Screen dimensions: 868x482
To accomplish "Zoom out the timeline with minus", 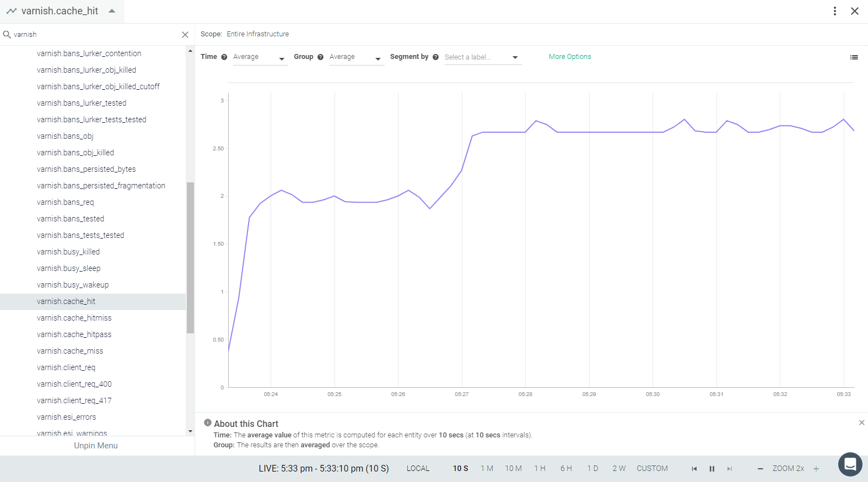I will [x=761, y=469].
